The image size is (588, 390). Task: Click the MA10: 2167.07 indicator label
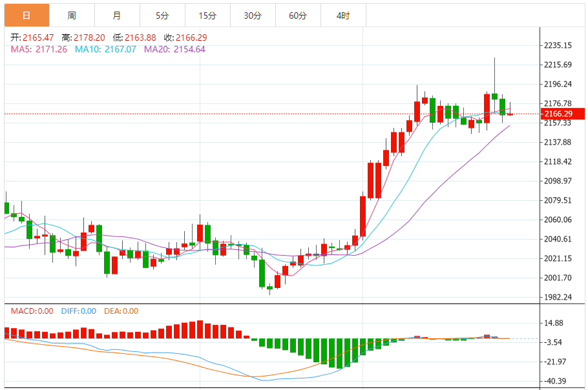tap(105, 49)
